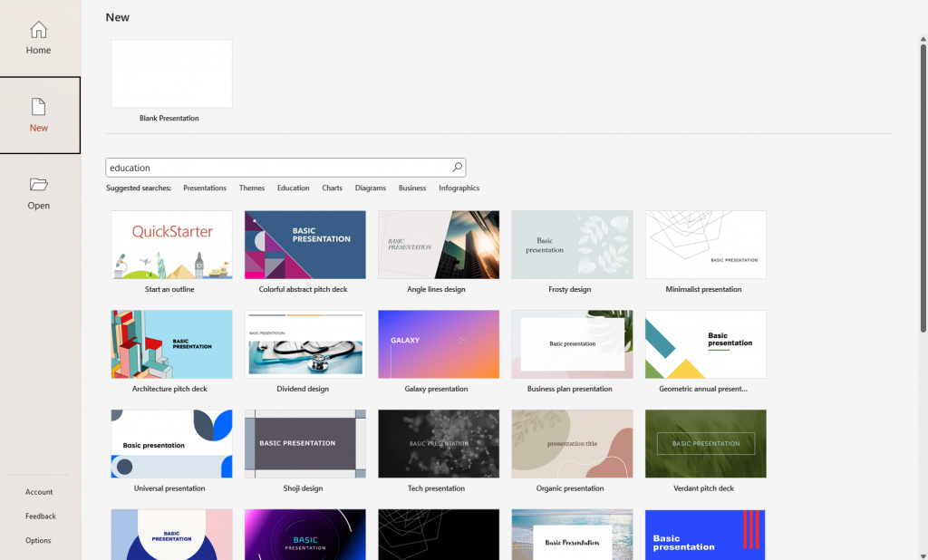Choose the Organic presentation template

pos(573,443)
